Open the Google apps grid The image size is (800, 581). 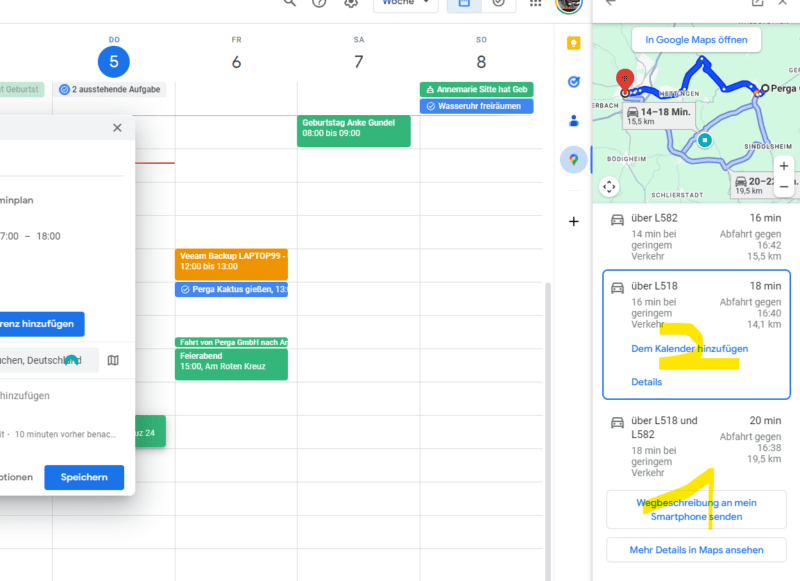coord(536,3)
